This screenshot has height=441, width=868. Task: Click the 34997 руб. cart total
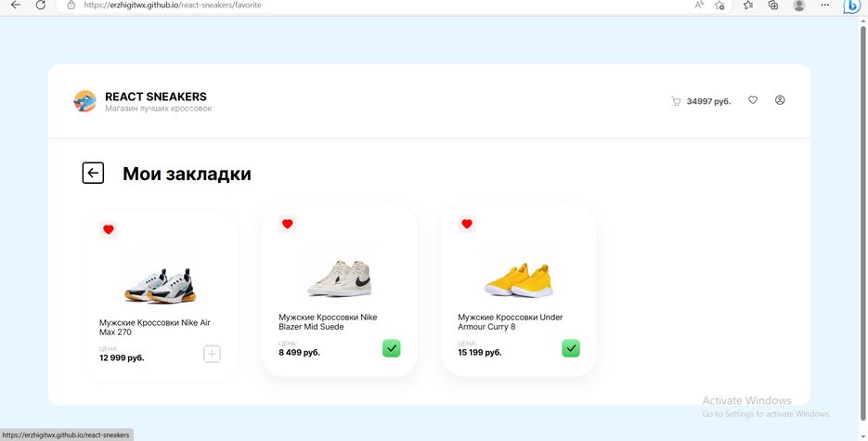(708, 101)
